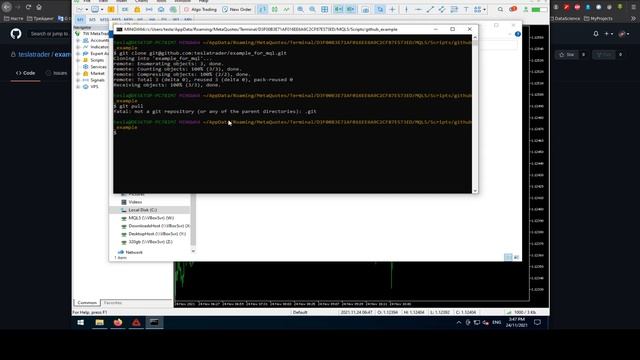
Task: Expand the Accounts node in Navigator
Action: tap(78, 40)
